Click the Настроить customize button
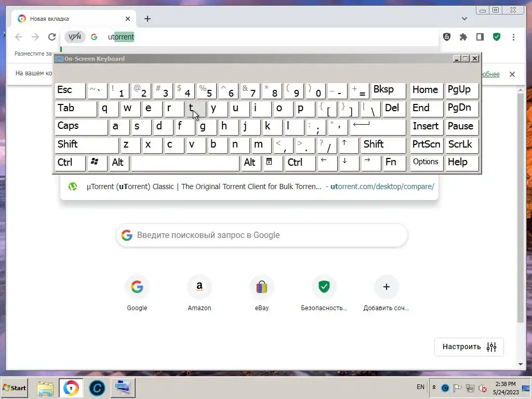Screen dimensions: 532x399 click(x=469, y=347)
